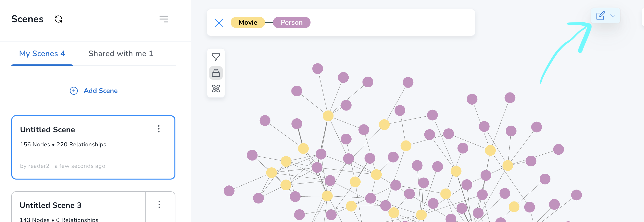Open the Untitled Scene three-dot menu
The image size is (644, 222).
[x=159, y=129]
